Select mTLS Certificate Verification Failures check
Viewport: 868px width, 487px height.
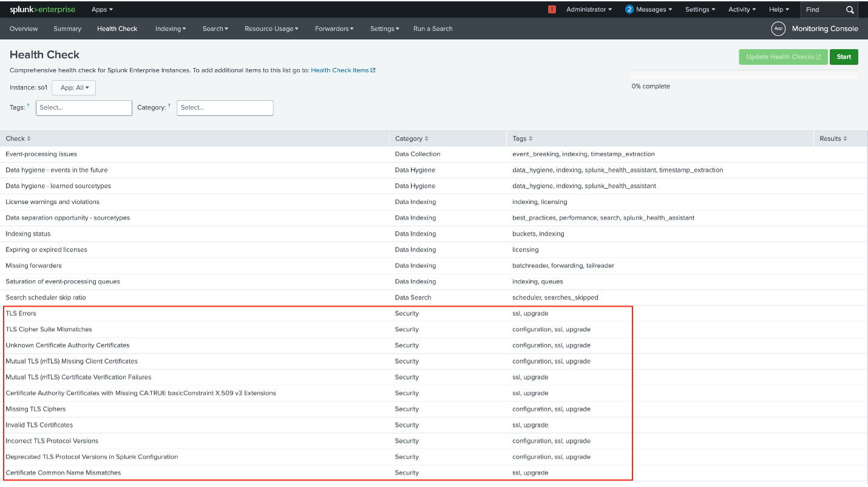434,377
